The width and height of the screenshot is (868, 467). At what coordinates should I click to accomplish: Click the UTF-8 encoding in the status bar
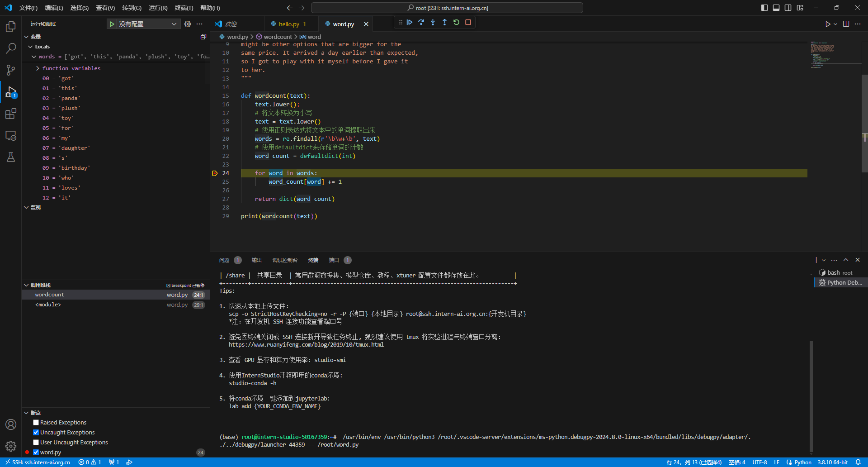pos(759,462)
